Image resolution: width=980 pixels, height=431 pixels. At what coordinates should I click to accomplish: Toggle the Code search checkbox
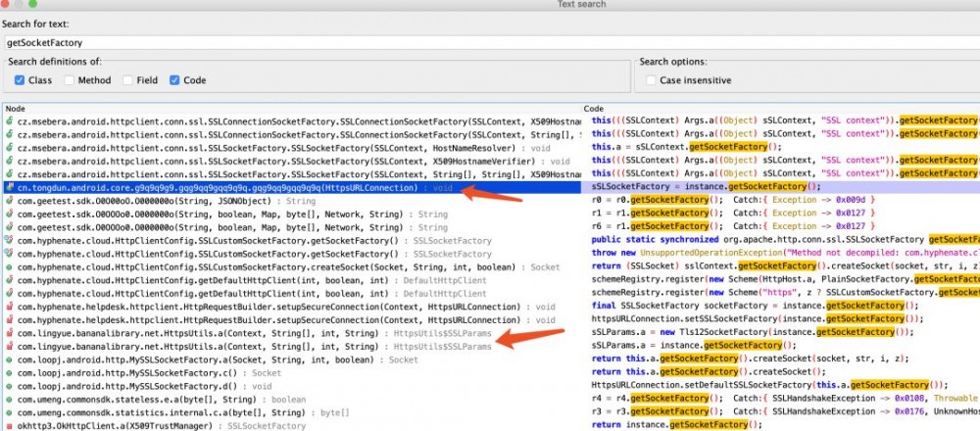click(x=174, y=80)
